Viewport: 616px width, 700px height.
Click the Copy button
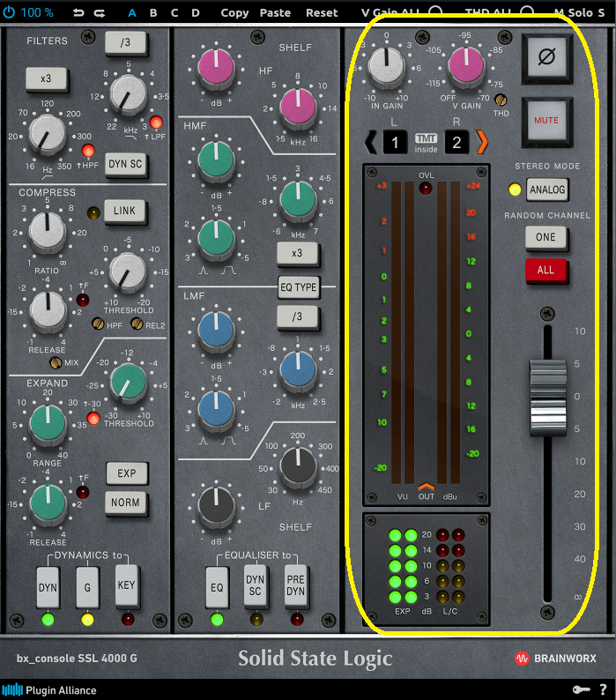coord(234,13)
